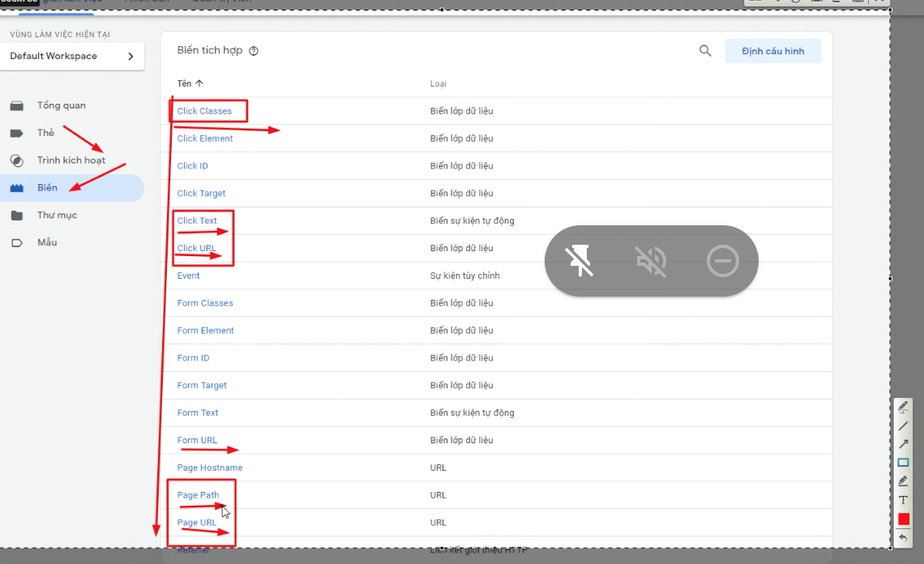The width and height of the screenshot is (924, 564).
Task: Open Thư mục in the sidebar
Action: point(58,215)
